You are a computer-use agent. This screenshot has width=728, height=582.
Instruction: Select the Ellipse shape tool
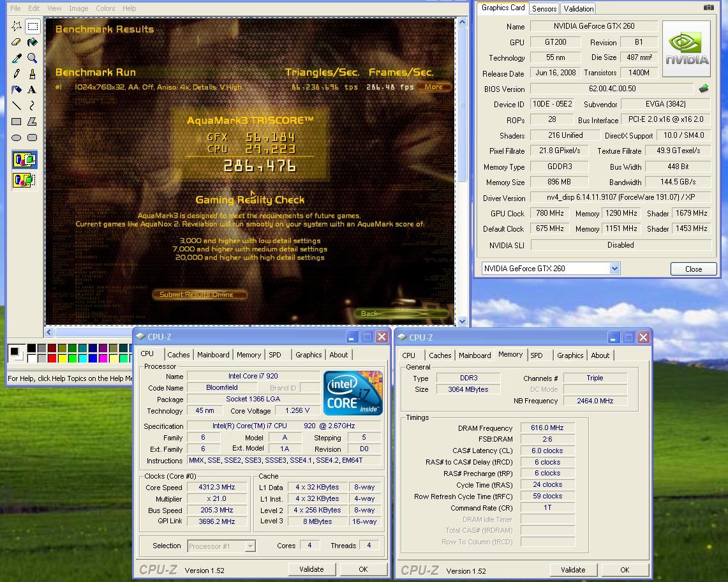point(16,137)
